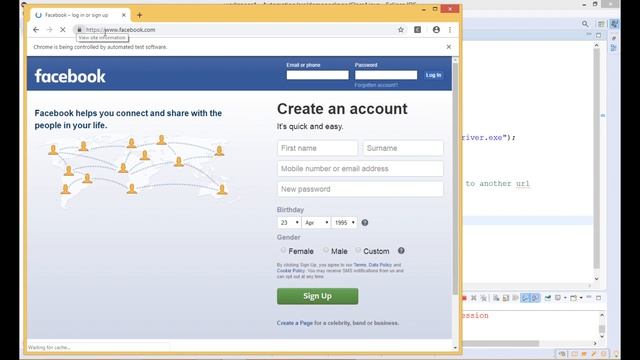Screen dimensions: 640x360
Task: Click the green Sign Up button
Action: point(318,296)
